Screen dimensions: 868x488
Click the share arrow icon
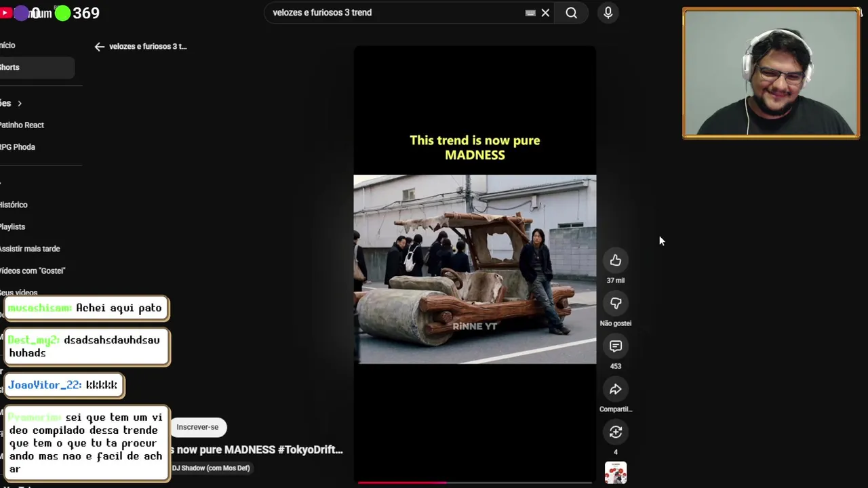tap(615, 389)
